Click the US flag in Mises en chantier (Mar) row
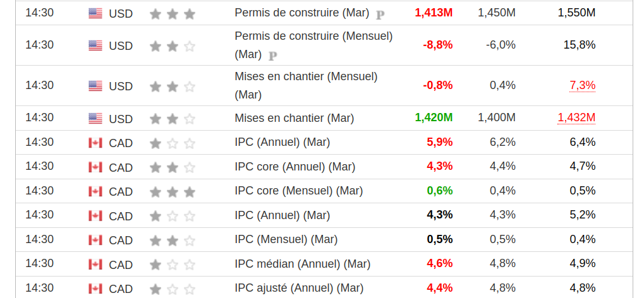Viewport: 644px width, 298px height. coord(95,118)
